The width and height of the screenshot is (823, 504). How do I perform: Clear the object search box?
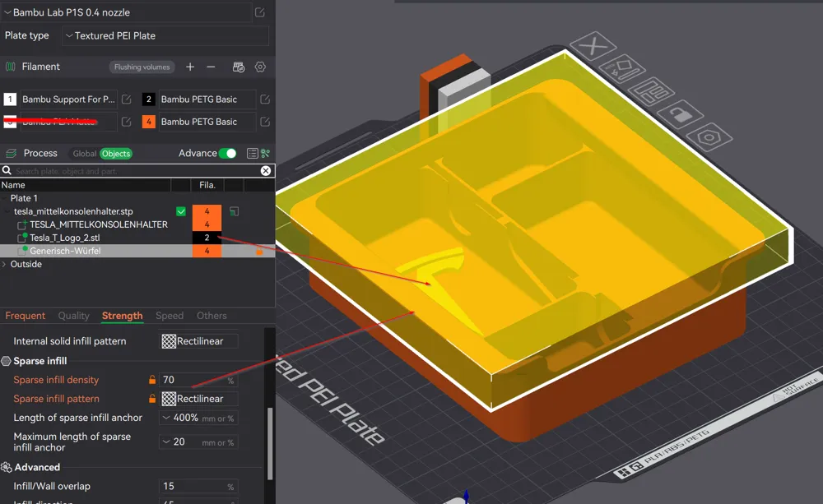click(x=266, y=170)
